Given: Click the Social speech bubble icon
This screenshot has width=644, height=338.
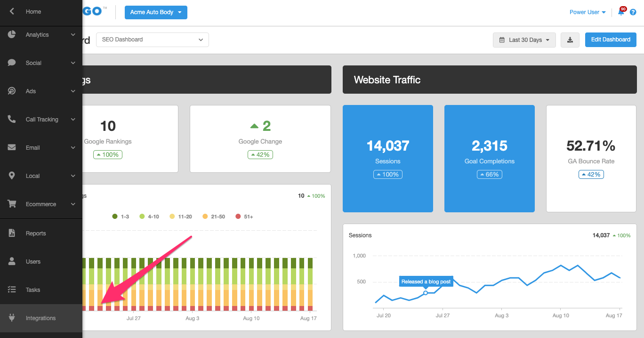Looking at the screenshot, I should click(12, 63).
